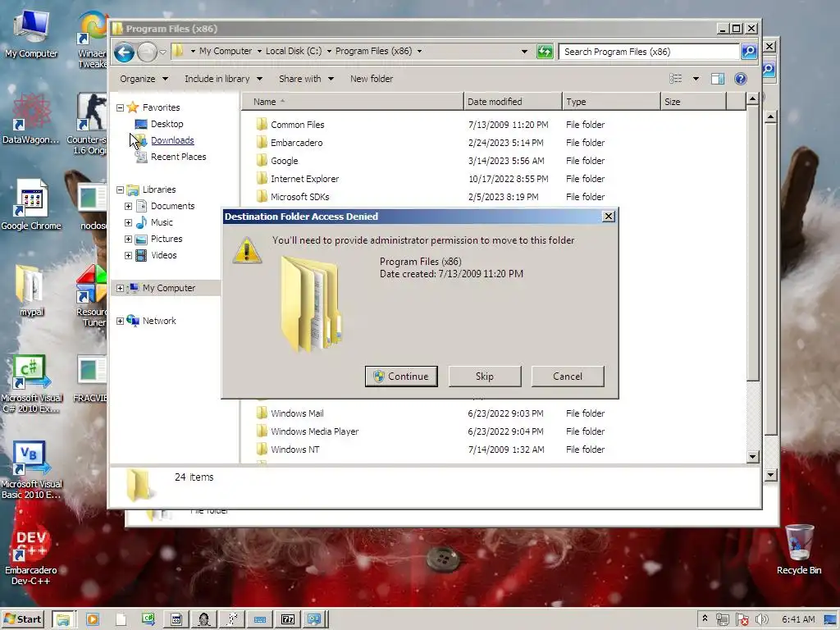840x630 pixels.
Task: Open the Recycle Bin
Action: 799,550
